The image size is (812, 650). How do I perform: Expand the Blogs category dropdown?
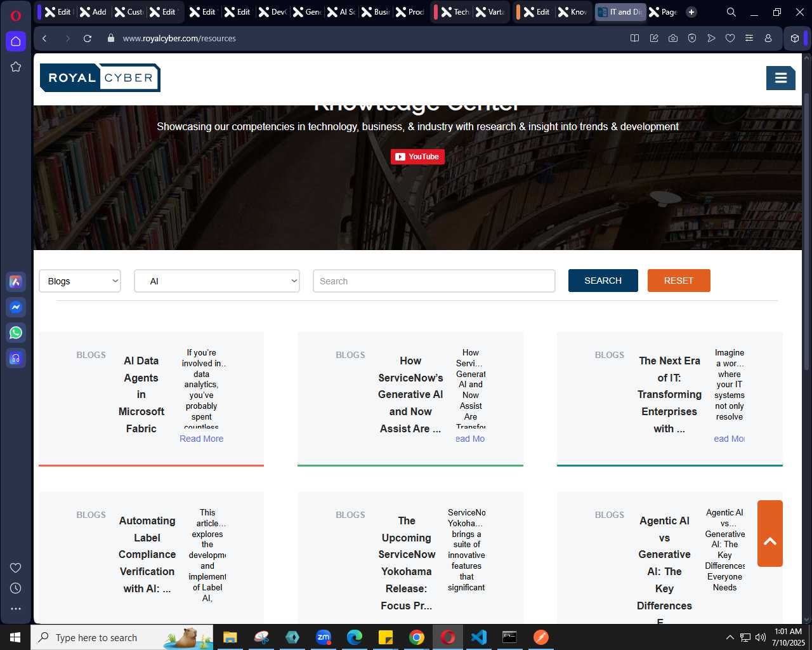pos(80,281)
